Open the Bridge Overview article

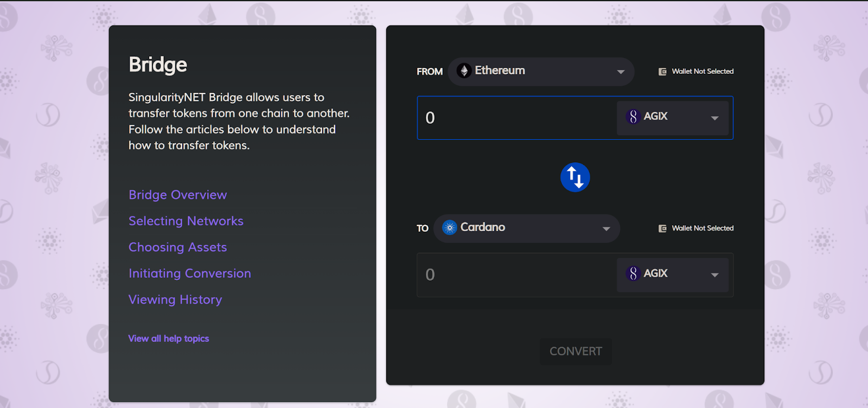178,195
